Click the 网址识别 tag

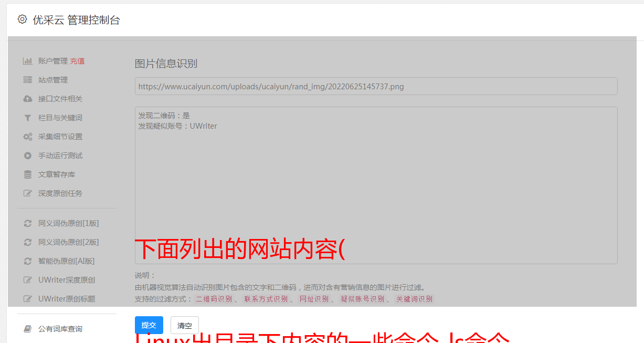(x=314, y=299)
